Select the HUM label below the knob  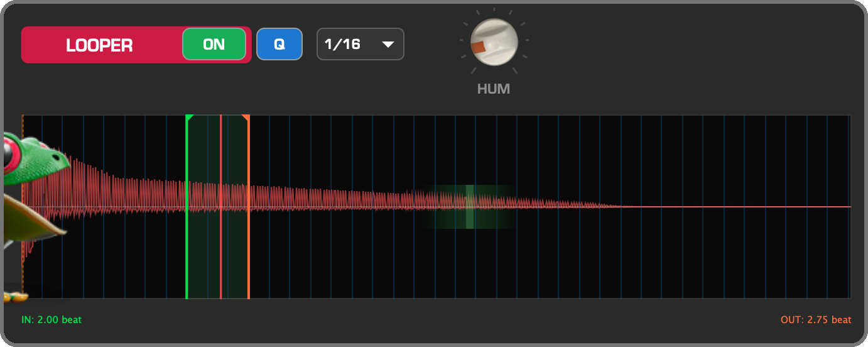coord(494,89)
